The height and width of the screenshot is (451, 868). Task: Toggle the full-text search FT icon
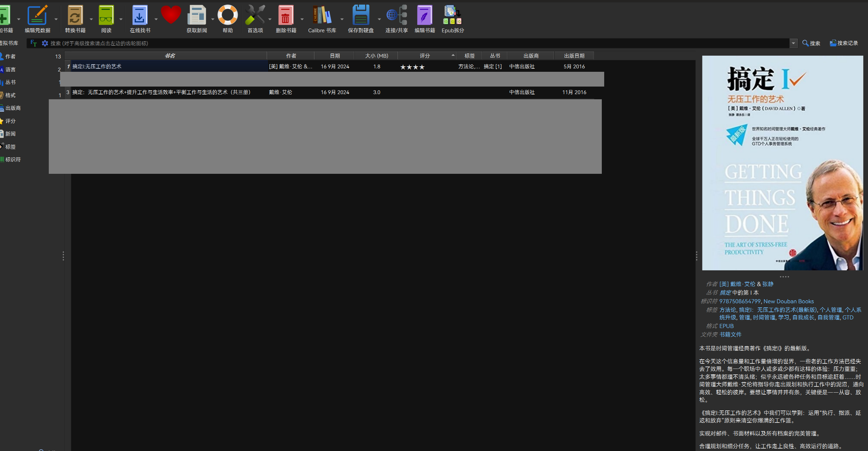33,43
